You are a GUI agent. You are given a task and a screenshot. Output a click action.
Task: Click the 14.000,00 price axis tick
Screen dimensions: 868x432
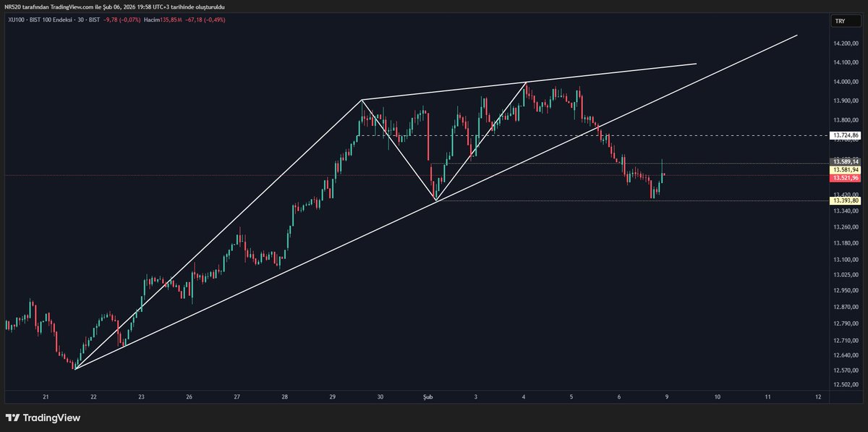[846, 82]
